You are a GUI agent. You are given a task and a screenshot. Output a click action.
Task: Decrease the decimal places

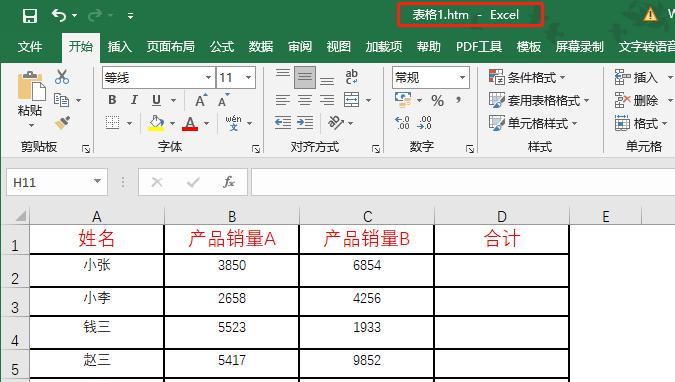click(x=424, y=123)
